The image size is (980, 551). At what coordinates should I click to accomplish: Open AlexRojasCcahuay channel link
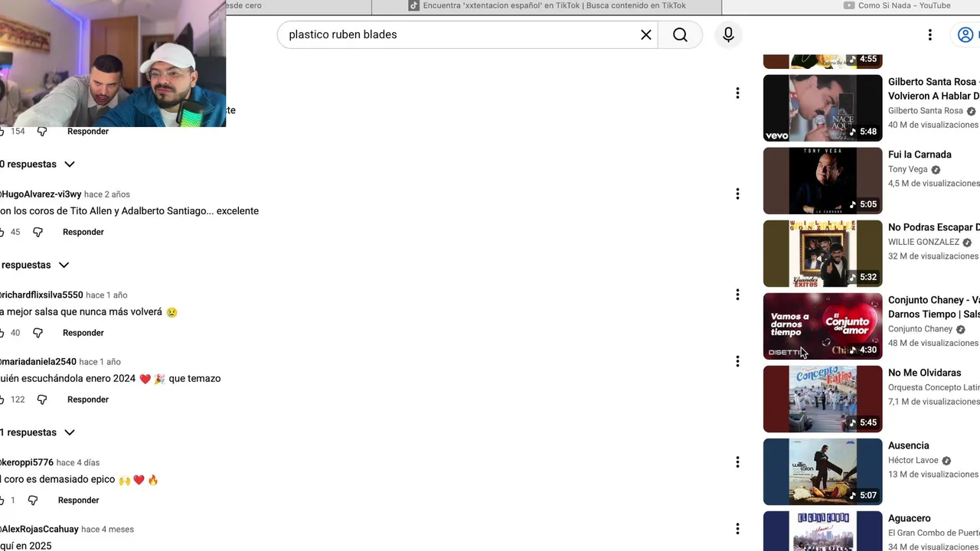coord(39,530)
